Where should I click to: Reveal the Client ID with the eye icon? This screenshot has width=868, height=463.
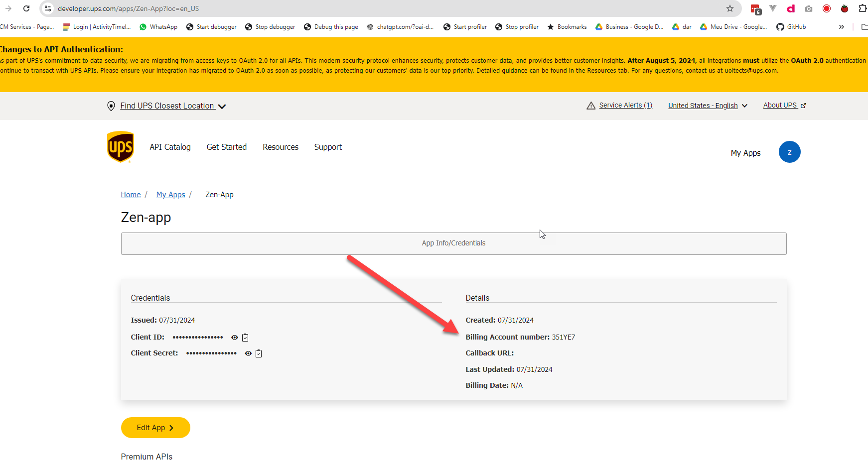[x=235, y=338]
